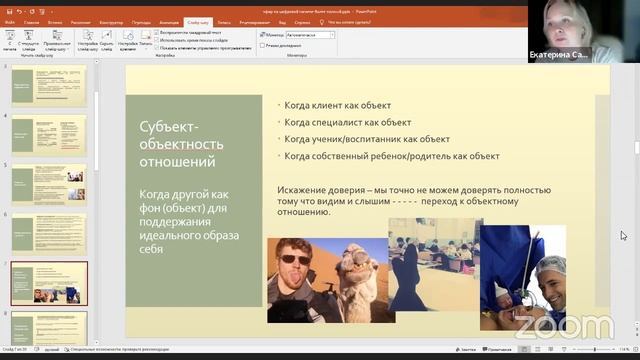The width and height of the screenshot is (640, 360).
Task: Click the paragraph starting 'Искажение доверия'
Action: point(414,201)
